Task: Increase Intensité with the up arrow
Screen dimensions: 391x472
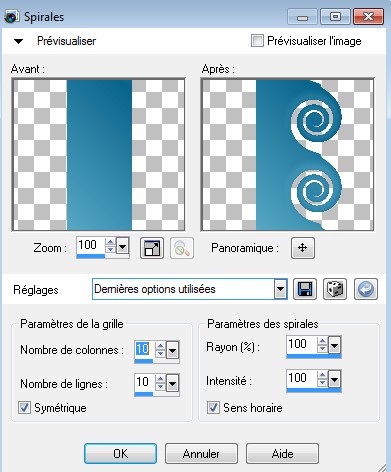Action: [322, 375]
